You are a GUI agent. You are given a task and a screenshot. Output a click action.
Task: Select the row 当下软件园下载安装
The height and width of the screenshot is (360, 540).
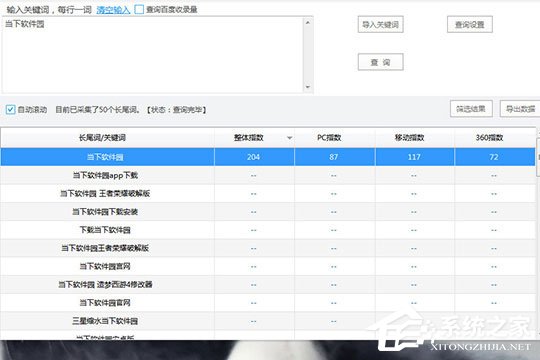pyautogui.click(x=268, y=212)
